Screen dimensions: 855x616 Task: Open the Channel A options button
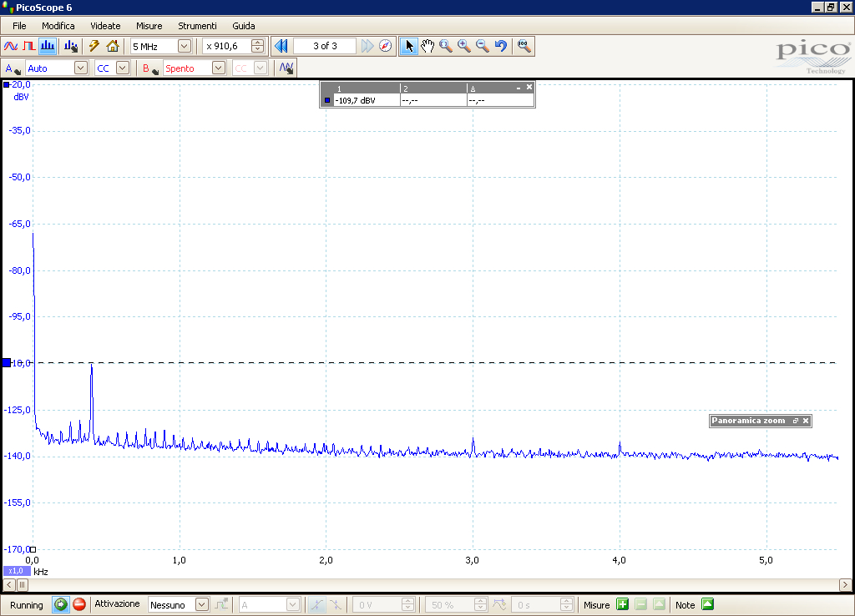click(x=12, y=68)
